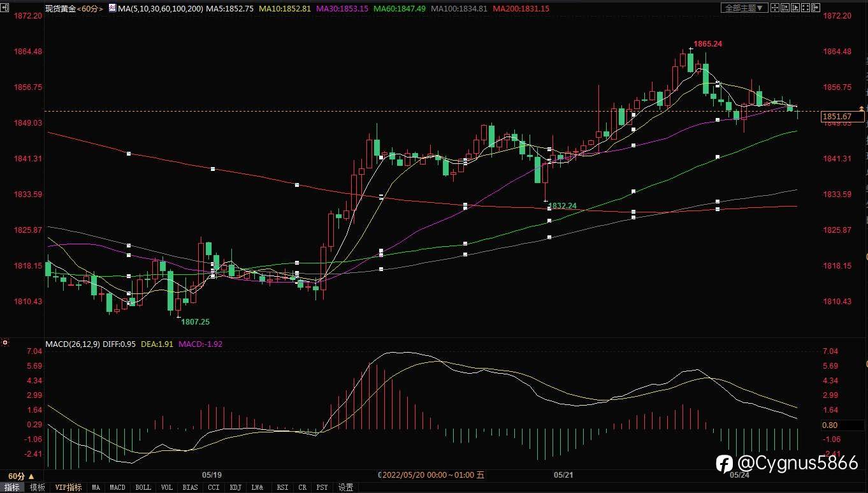Select the RSI indicator tab
The height and width of the screenshot is (493, 868).
[x=282, y=487]
